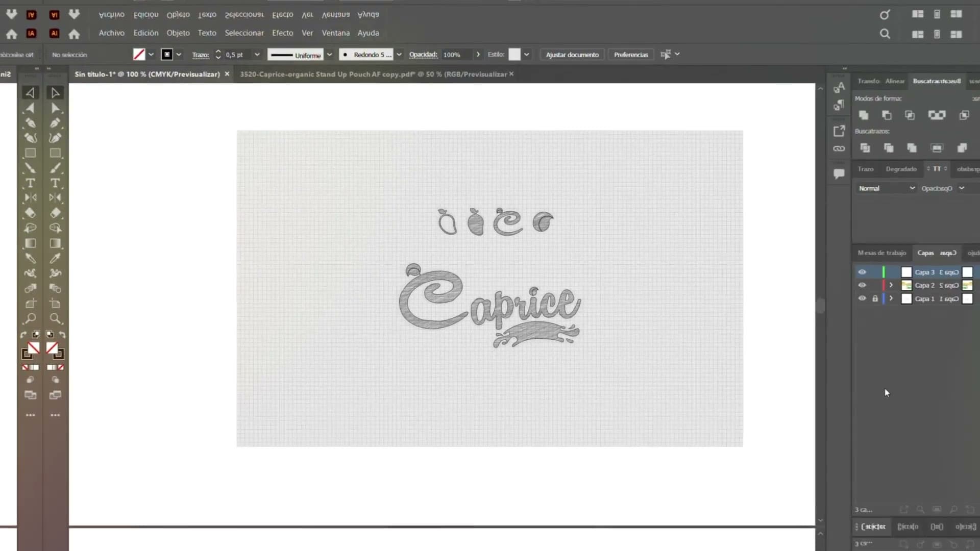Close the Sin título-1 document tab
Image resolution: width=980 pixels, height=551 pixels.
pos(227,74)
